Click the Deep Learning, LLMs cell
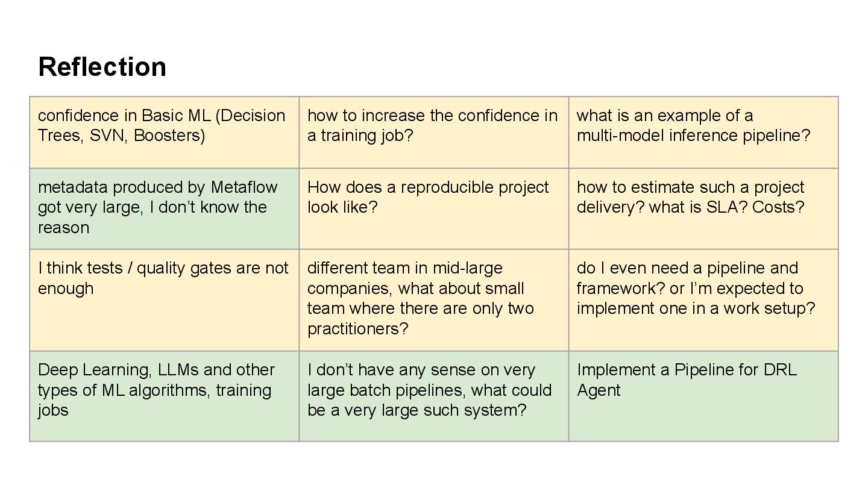Screen dimensions: 868x488 pyautogui.click(x=164, y=396)
